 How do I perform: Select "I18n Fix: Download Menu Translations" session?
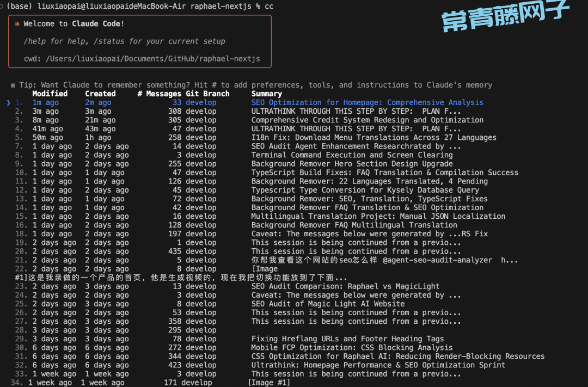point(256,138)
